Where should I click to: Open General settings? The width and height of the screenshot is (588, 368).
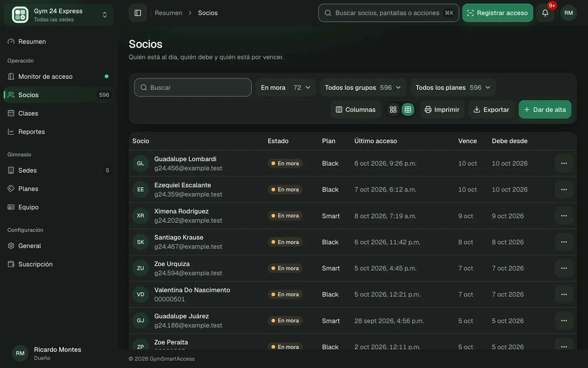point(59,246)
